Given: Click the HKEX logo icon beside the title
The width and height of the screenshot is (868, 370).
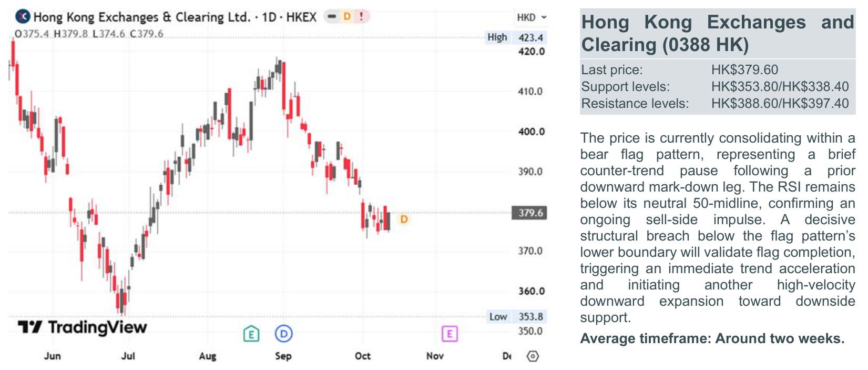Looking at the screenshot, I should coord(23,17).
